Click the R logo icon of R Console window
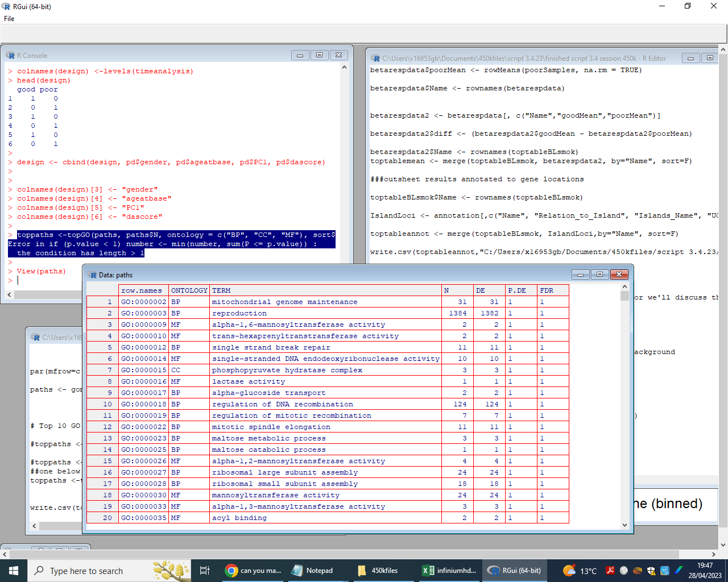The width and height of the screenshot is (728, 582). pyautogui.click(x=10, y=55)
